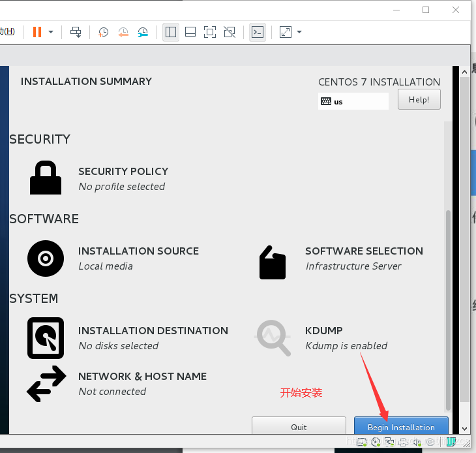
Task: Open NETWORK & HOST NAME settings
Action: [142, 376]
